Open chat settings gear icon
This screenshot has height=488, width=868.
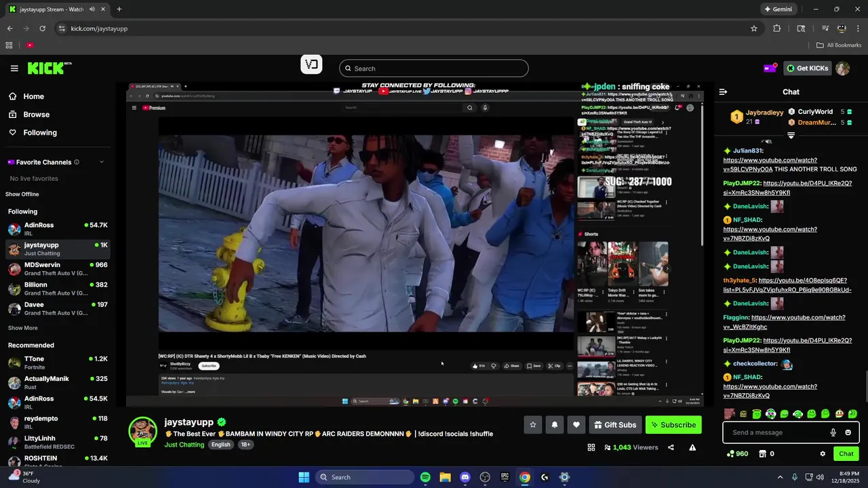point(823,454)
